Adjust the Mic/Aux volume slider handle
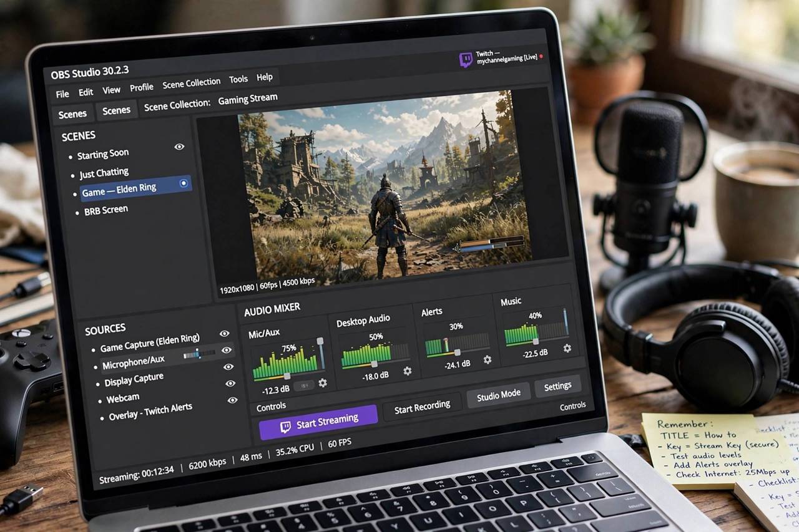 [x=287, y=376]
